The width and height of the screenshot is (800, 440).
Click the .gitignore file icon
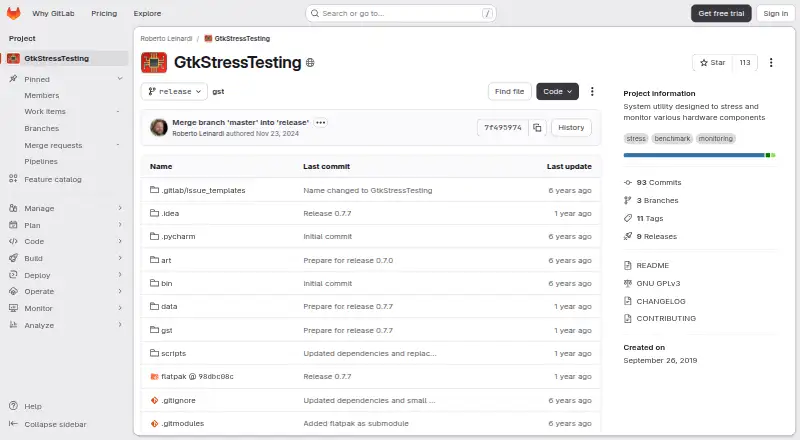(154, 400)
